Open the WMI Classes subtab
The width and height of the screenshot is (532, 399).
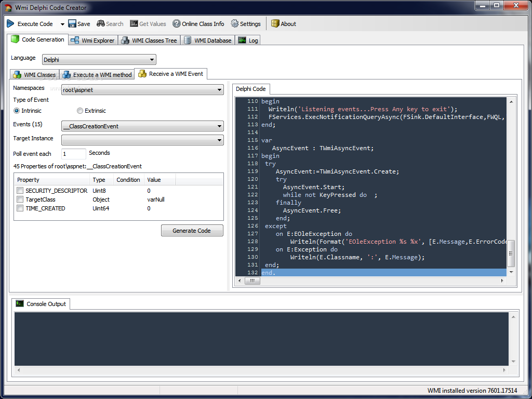pos(35,74)
